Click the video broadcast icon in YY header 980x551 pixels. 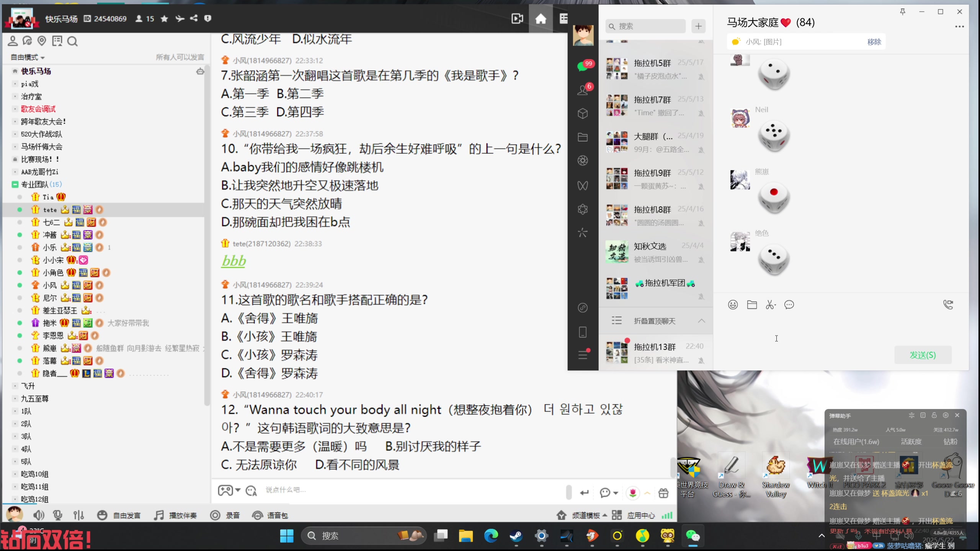pyautogui.click(x=517, y=18)
